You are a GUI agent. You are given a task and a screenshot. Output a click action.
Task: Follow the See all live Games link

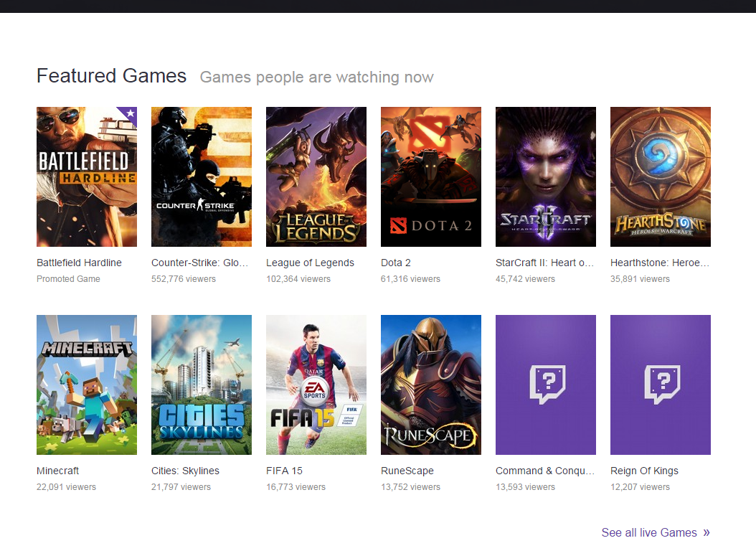pos(656,532)
